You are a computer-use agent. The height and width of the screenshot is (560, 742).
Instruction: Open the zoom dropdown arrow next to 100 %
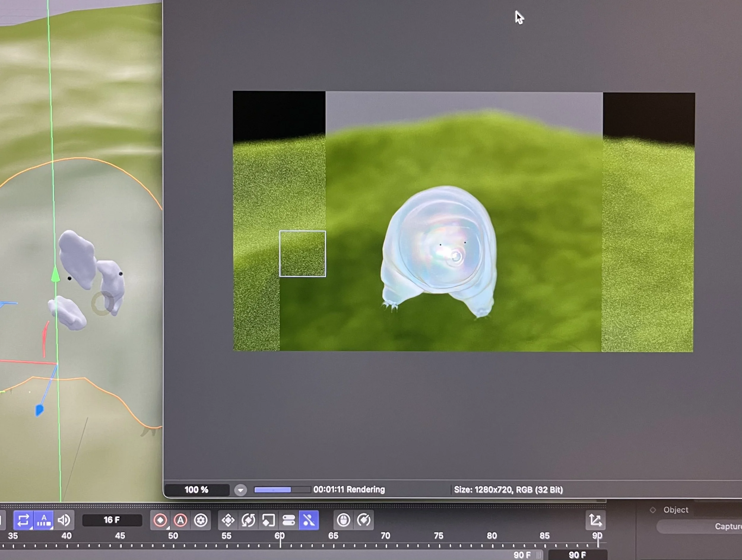click(x=240, y=490)
